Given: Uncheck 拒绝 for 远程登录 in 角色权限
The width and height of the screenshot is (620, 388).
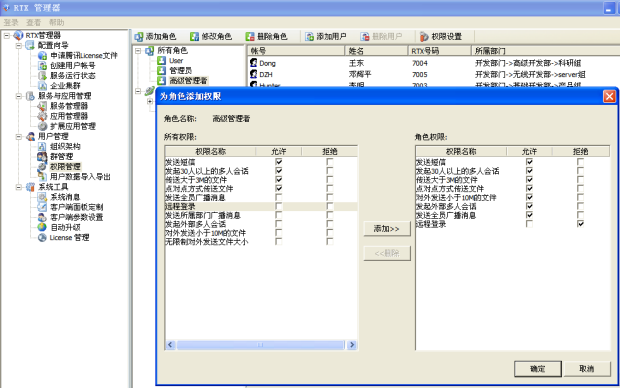Looking at the screenshot, I should pos(580,224).
